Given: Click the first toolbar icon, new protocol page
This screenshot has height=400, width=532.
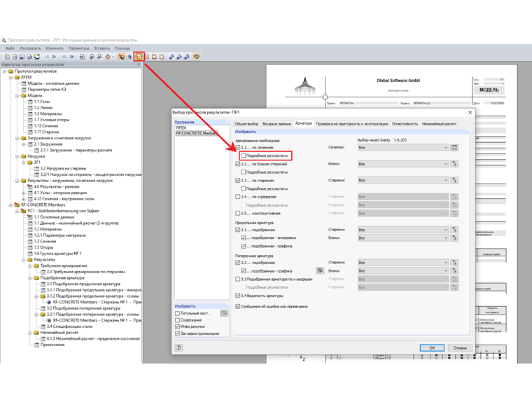Looking at the screenshot, I should [x=7, y=57].
